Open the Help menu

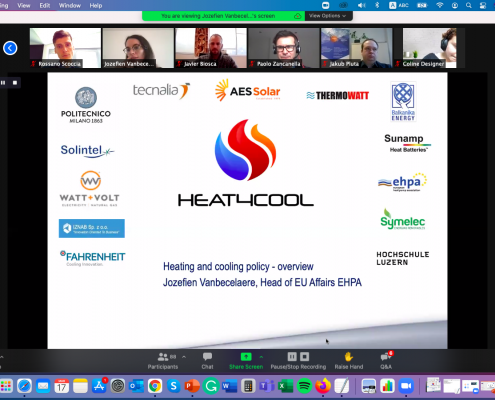(x=96, y=5)
